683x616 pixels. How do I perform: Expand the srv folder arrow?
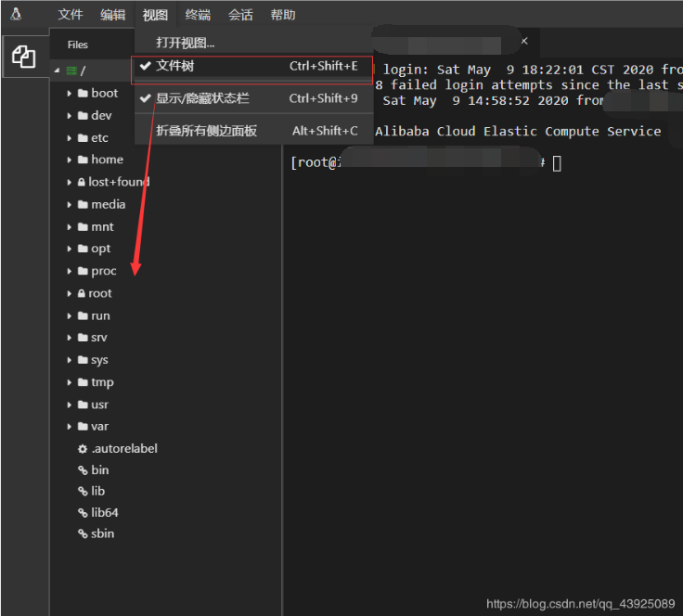(70, 338)
